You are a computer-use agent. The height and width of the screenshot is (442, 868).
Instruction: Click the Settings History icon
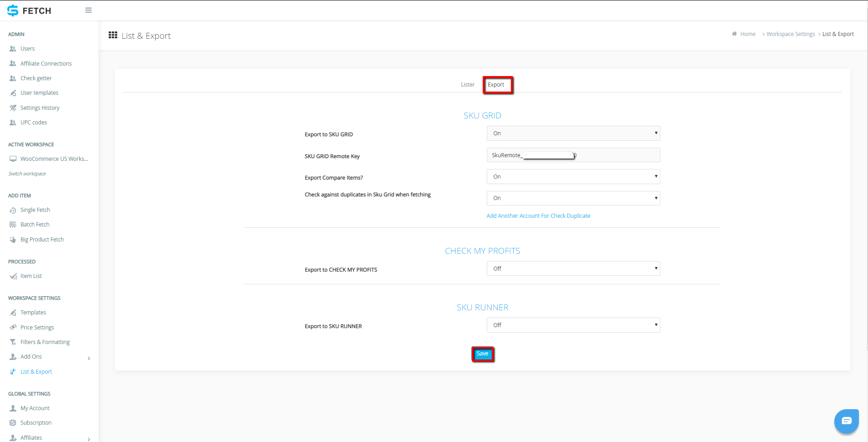[13, 108]
